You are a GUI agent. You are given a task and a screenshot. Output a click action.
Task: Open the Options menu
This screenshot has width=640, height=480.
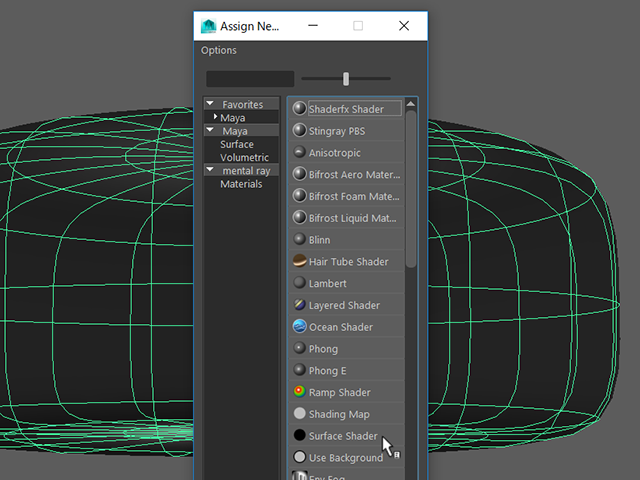[219, 50]
